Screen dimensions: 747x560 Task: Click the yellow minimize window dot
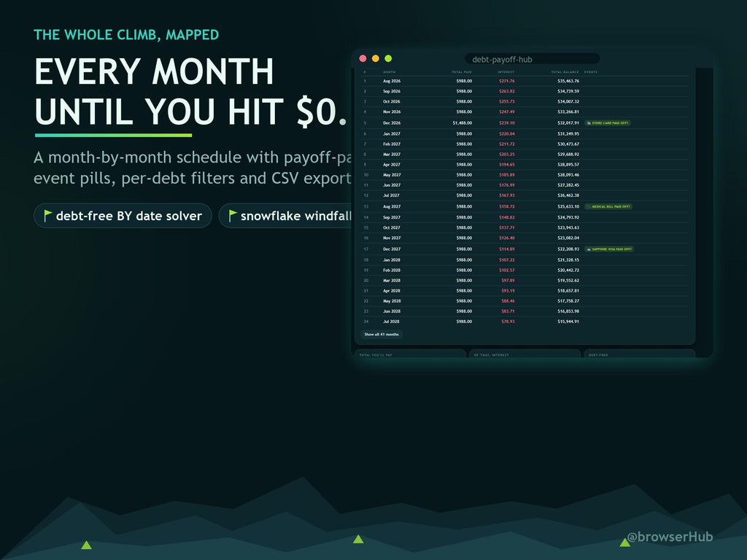pos(376,58)
